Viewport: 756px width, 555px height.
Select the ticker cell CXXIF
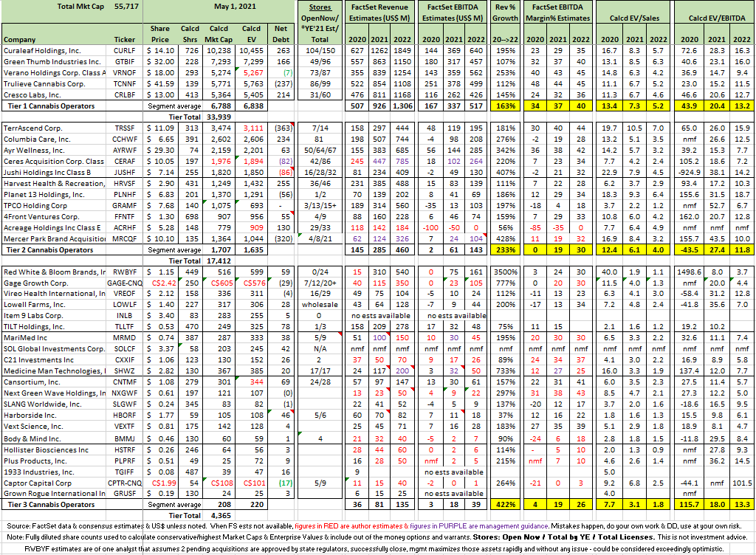124,360
